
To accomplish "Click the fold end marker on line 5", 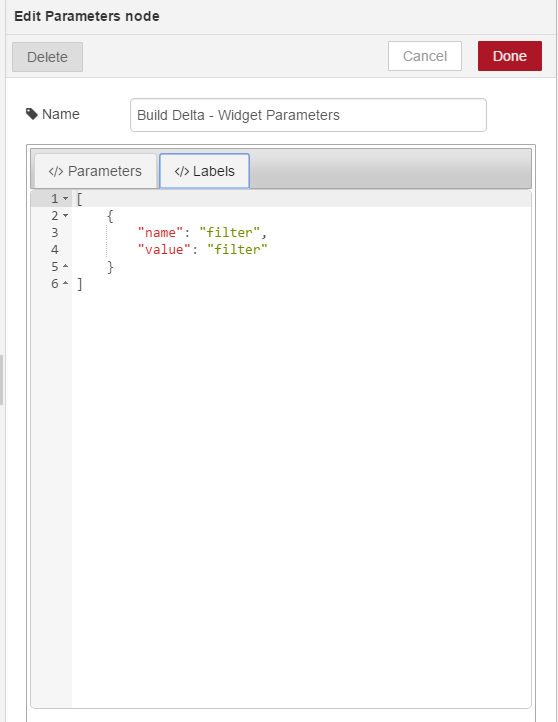I will [65, 266].
